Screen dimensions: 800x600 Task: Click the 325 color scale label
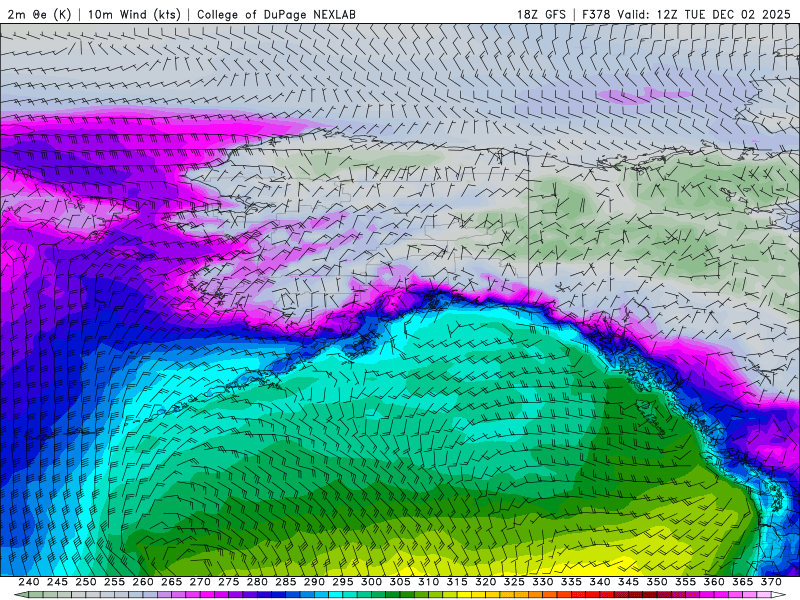point(514,582)
